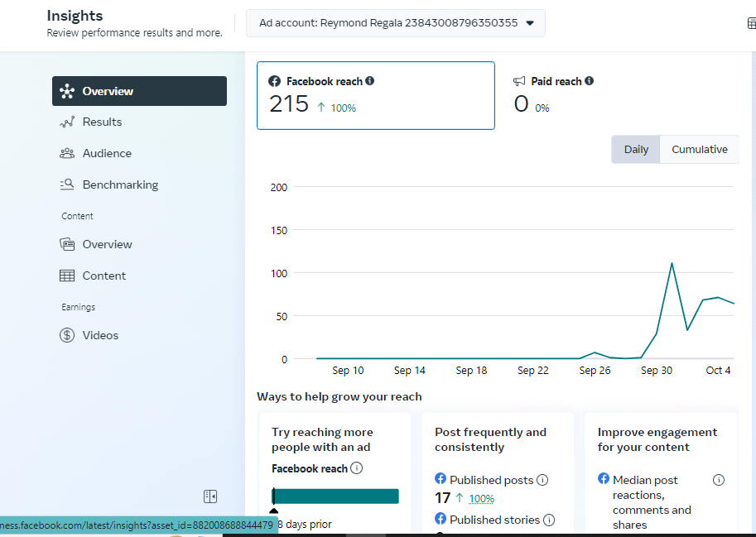Select the Facebook reach metric card
Viewport: 756px width, 537px height.
[376, 95]
